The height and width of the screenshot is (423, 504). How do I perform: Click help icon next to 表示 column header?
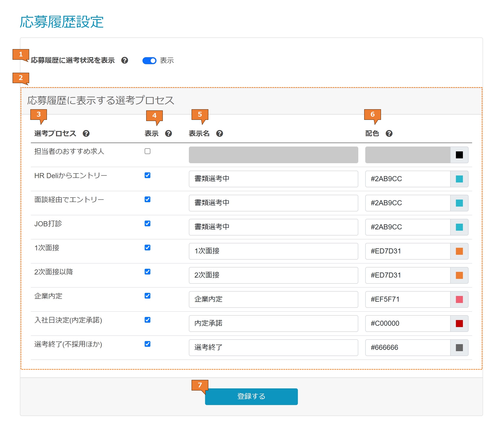tap(168, 133)
